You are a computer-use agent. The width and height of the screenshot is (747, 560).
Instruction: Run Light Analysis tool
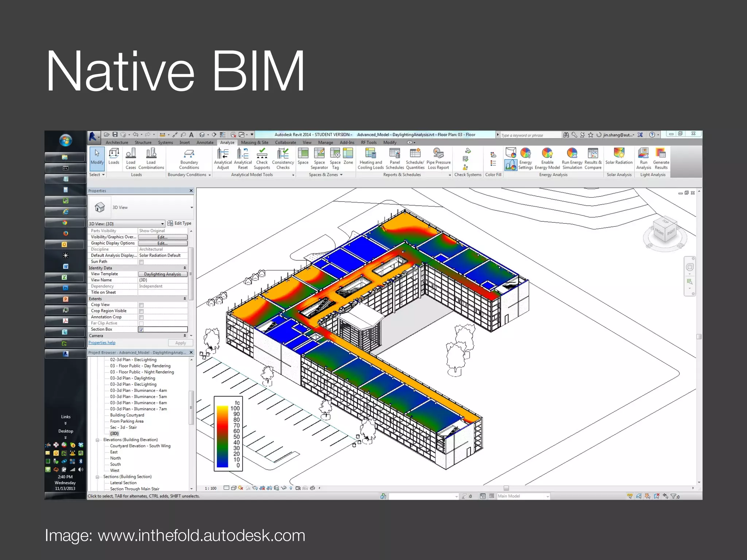pyautogui.click(x=643, y=159)
